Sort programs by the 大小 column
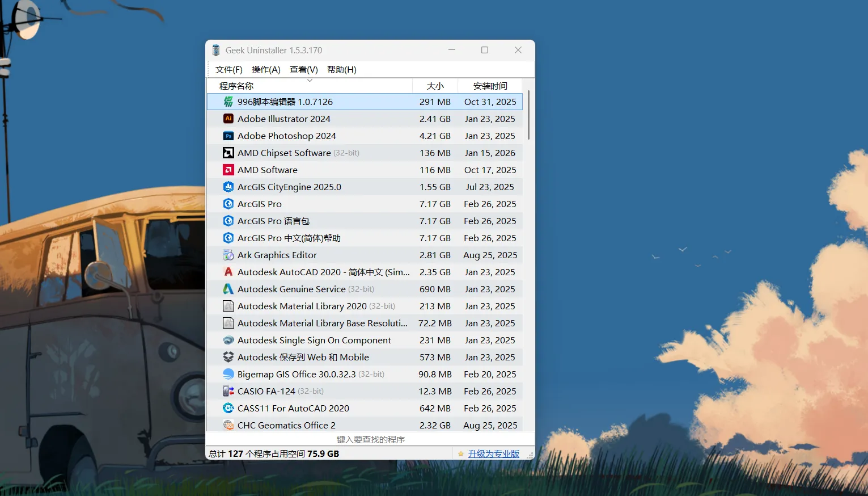 pos(434,86)
